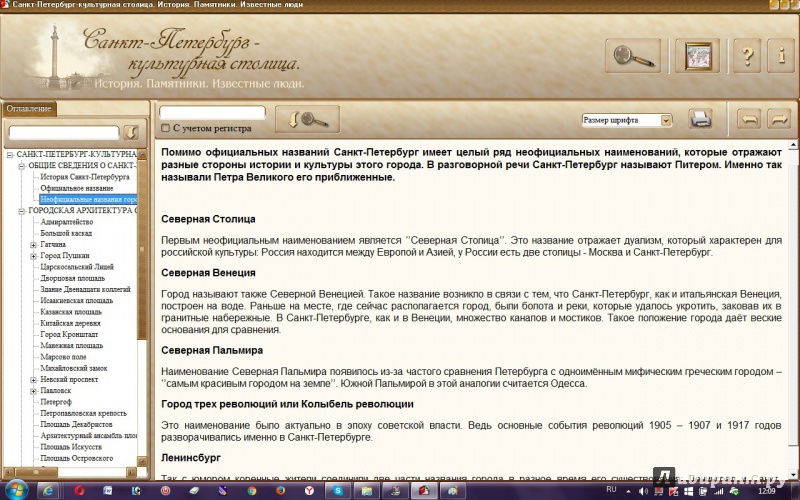800x500 pixels.
Task: Collapse the 'ГОРОДСКАЯ АРХИТЕКТУРА' section
Action: pyautogui.click(x=21, y=211)
